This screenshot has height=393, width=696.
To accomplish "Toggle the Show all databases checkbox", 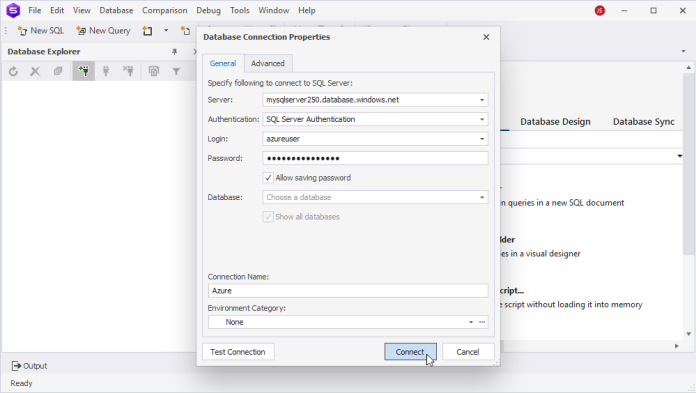I will pos(268,217).
